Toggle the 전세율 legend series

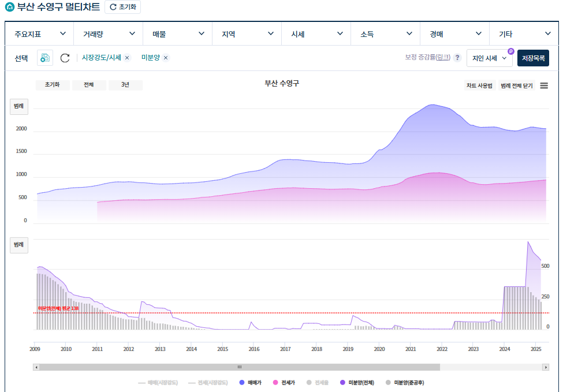point(318,383)
